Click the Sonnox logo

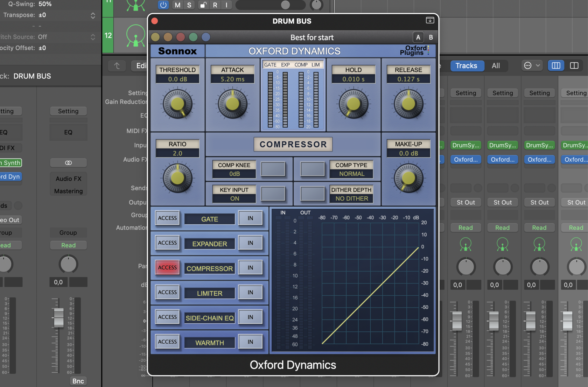tap(177, 51)
